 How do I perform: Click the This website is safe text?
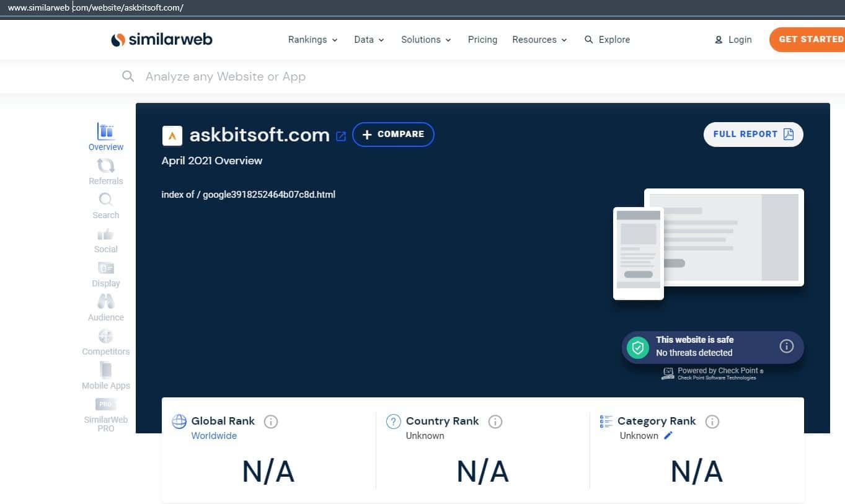695,340
